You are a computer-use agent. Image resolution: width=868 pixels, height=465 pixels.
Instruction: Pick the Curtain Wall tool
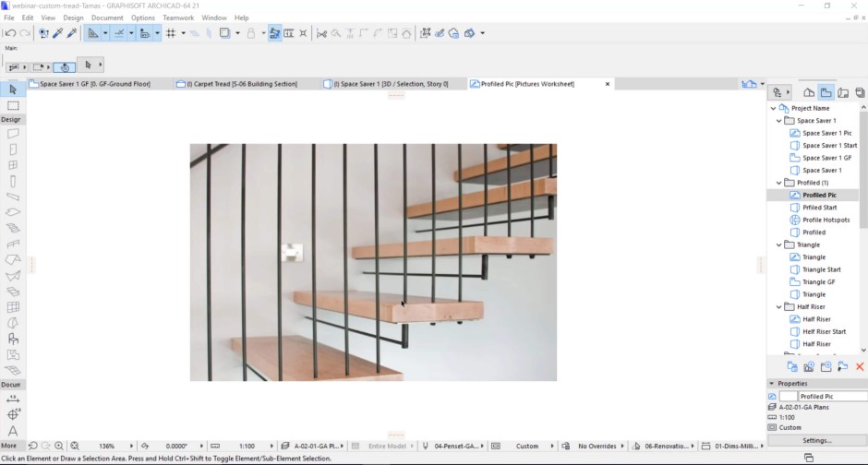pyautogui.click(x=13, y=307)
